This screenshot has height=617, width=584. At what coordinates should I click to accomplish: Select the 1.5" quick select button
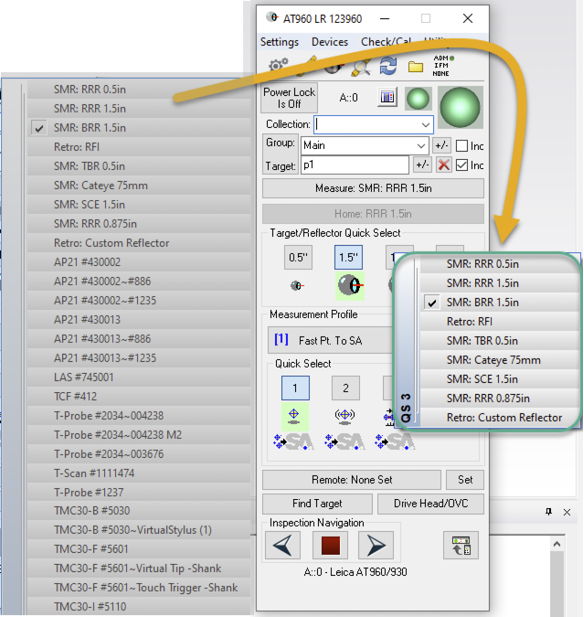[348, 257]
